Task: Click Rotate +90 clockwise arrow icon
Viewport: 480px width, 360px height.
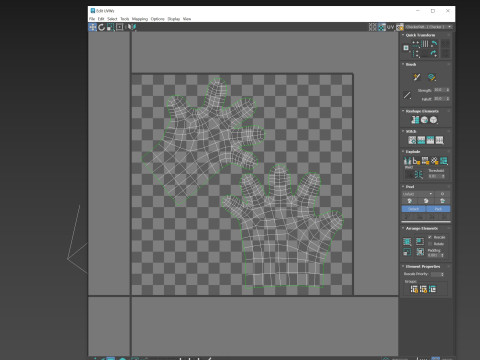Action: (434, 53)
